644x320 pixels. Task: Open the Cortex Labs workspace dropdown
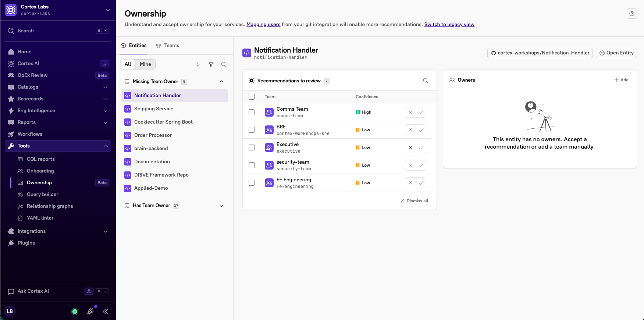[108, 10]
